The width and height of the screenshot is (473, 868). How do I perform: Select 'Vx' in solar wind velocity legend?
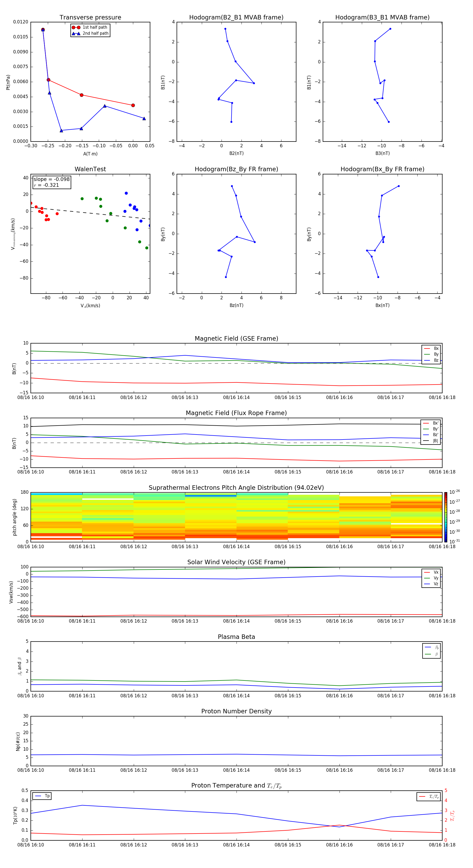[431, 572]
